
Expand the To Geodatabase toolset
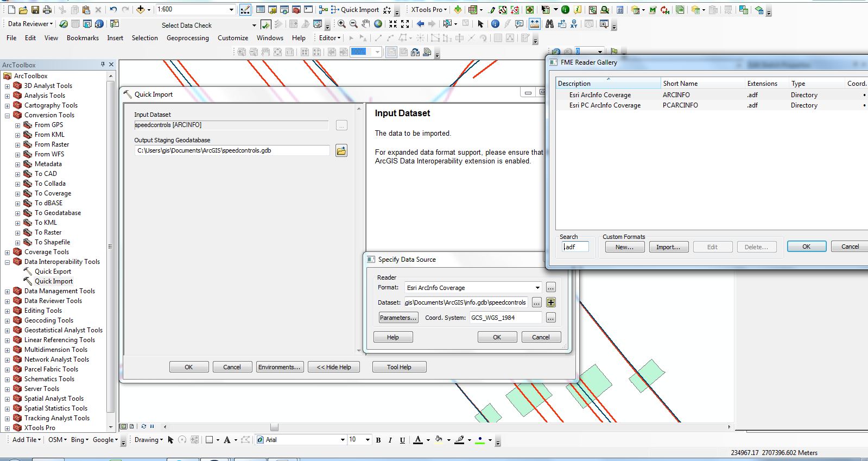17,213
